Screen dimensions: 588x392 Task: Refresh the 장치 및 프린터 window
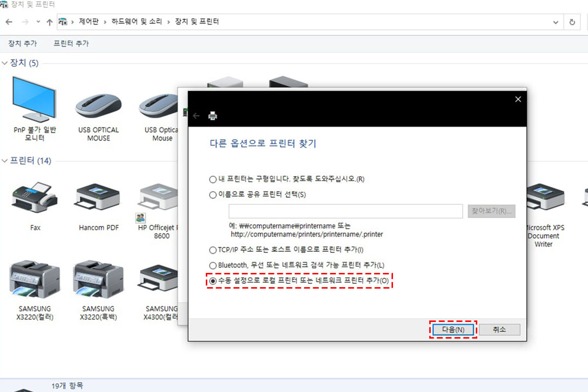(x=572, y=22)
